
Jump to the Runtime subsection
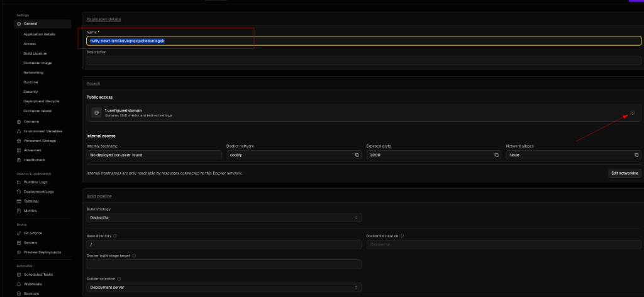(x=31, y=82)
